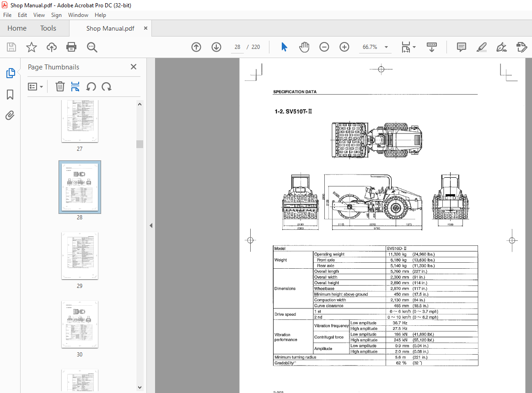Viewport: 532px width, 393px height.
Task: Open the Find text magnifier
Action: tap(92, 47)
